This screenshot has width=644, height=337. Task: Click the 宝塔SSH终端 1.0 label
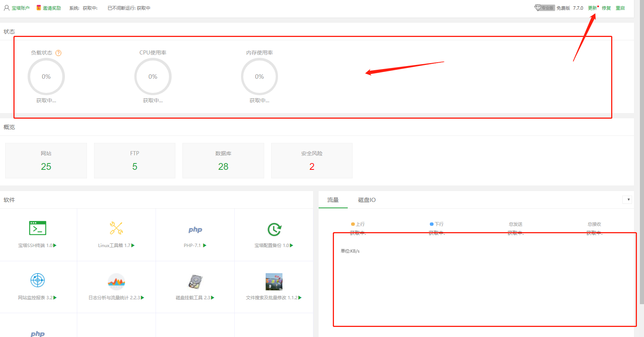click(35, 245)
